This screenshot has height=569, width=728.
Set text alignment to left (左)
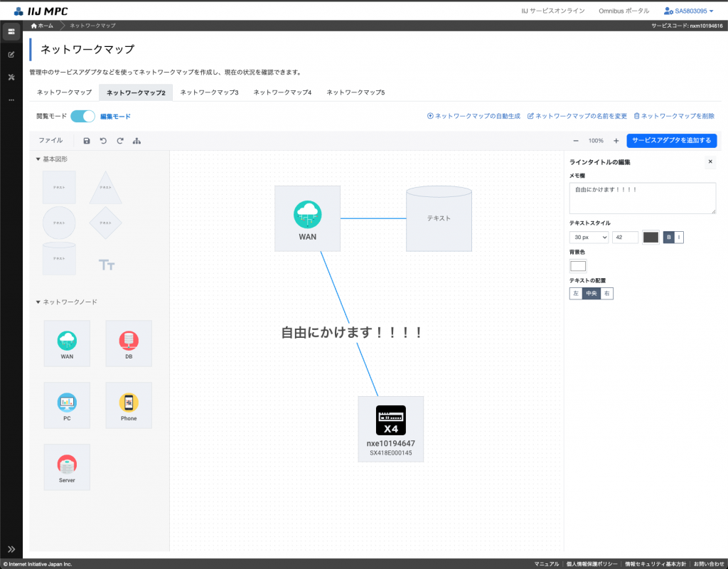coord(576,293)
